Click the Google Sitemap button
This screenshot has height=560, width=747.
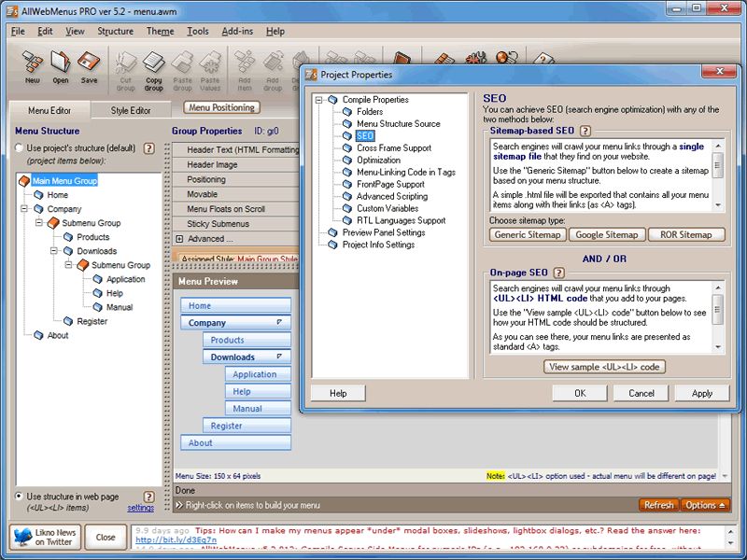(x=607, y=235)
